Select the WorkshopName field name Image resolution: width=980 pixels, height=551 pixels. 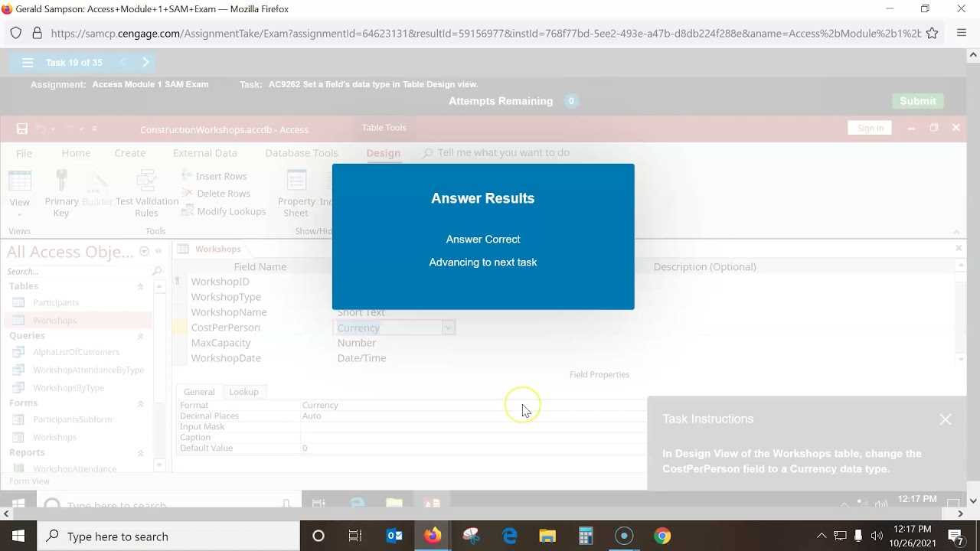229,312
